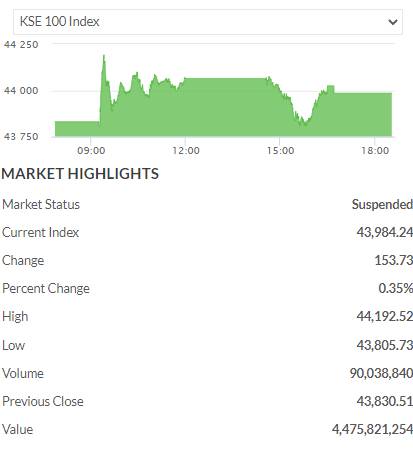Click the Market Highlights heading
The width and height of the screenshot is (413, 458).
[80, 174]
